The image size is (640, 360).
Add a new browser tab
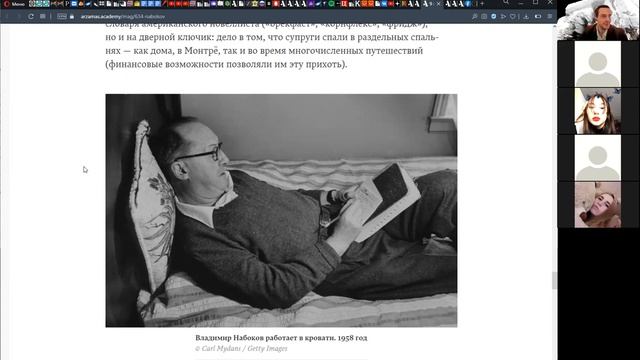482,4
